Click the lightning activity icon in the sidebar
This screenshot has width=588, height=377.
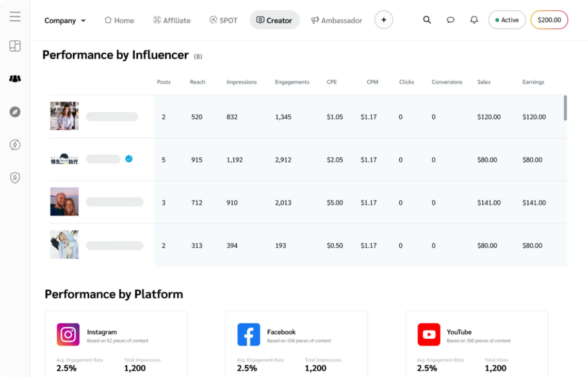(x=15, y=145)
